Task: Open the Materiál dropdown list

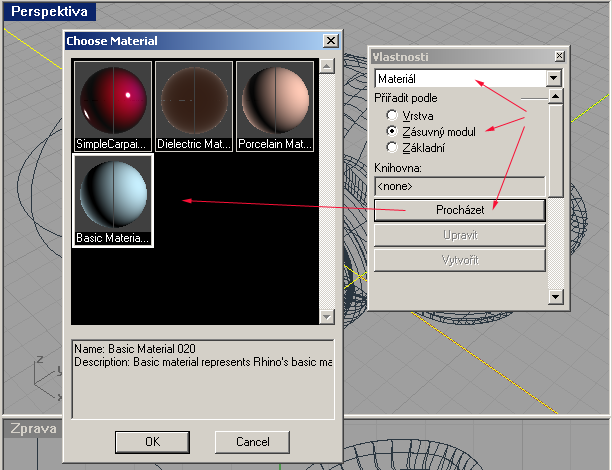Action: pyautogui.click(x=553, y=78)
